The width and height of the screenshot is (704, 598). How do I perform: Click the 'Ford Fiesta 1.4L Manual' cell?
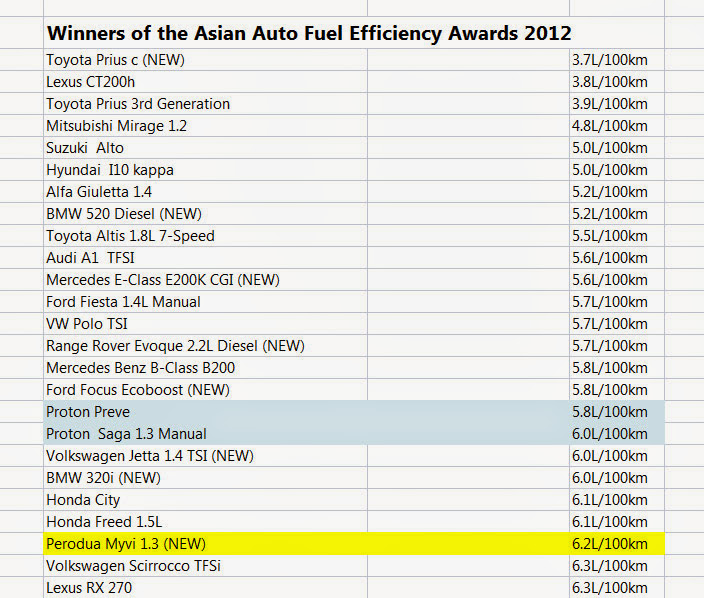[x=206, y=302]
